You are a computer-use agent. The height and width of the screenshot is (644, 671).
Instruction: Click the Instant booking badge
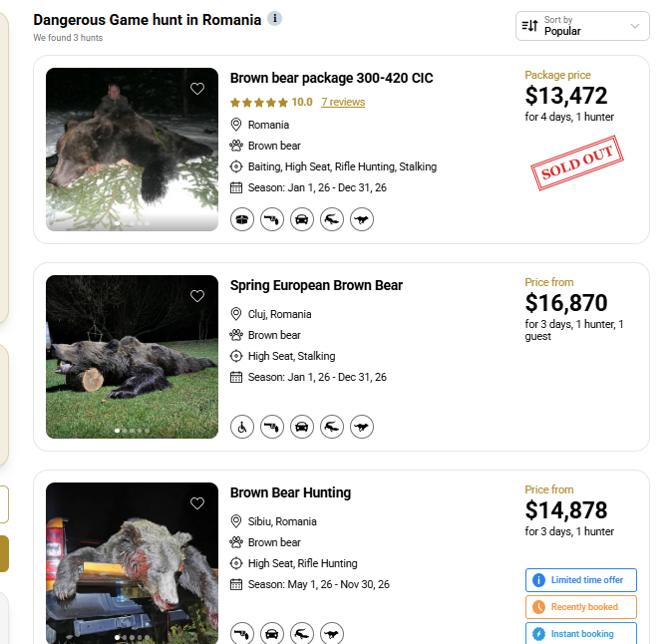[580, 633]
